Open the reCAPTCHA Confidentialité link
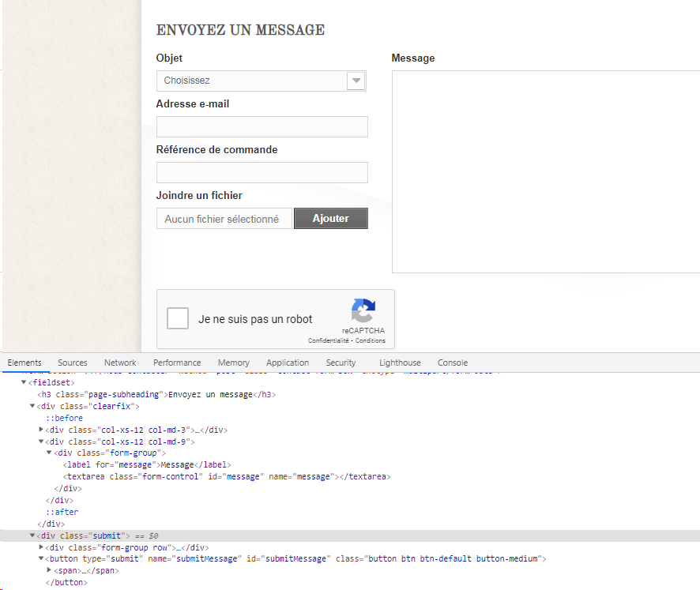This screenshot has width=700, height=590. click(x=328, y=340)
